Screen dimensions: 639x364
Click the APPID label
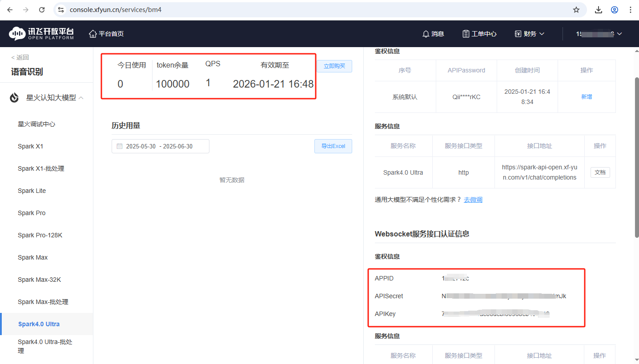[x=384, y=278]
